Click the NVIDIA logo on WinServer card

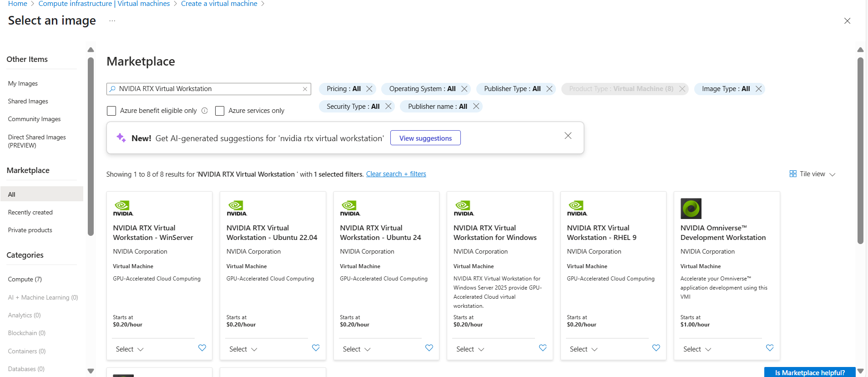click(123, 208)
